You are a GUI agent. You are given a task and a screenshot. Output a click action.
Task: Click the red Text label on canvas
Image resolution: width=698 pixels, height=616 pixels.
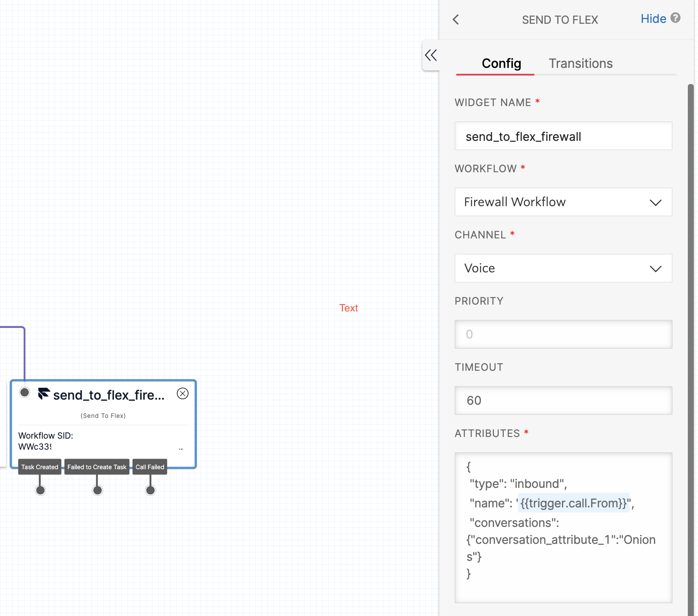point(349,308)
